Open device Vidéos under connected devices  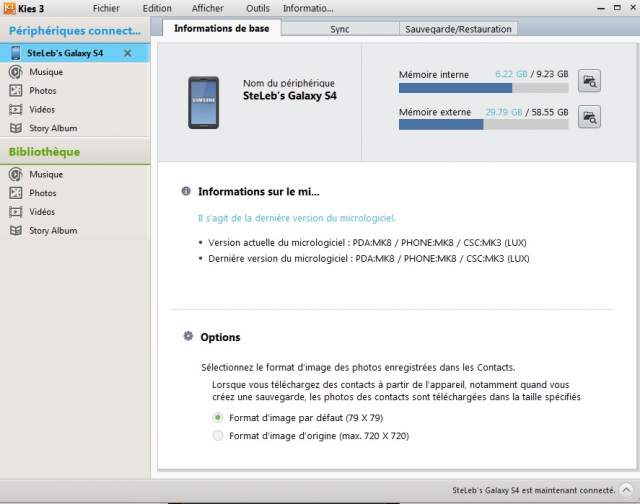(x=42, y=110)
